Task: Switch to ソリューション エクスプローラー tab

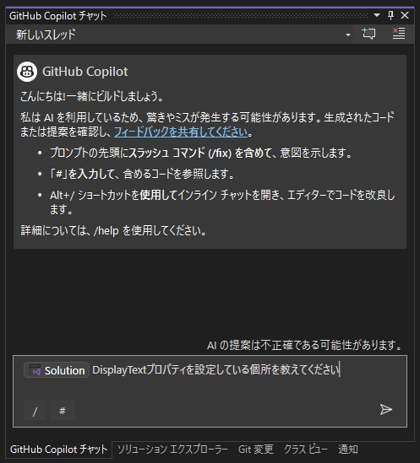Action: [172, 449]
